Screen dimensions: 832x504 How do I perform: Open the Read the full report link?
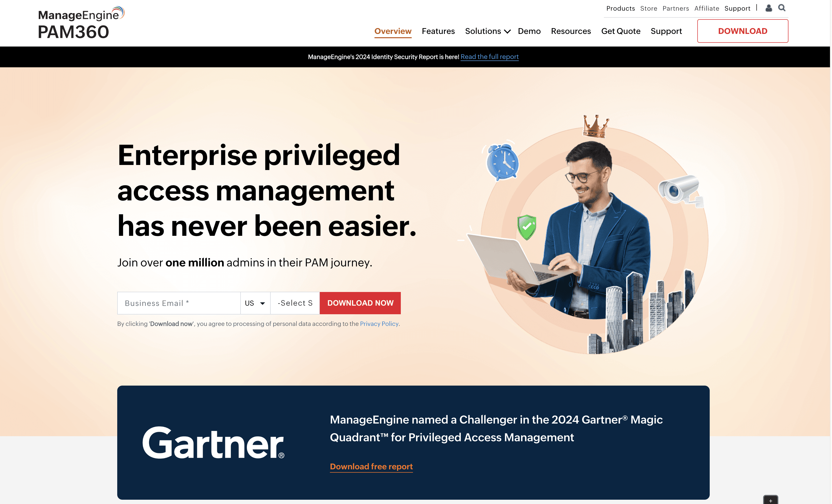(x=489, y=57)
